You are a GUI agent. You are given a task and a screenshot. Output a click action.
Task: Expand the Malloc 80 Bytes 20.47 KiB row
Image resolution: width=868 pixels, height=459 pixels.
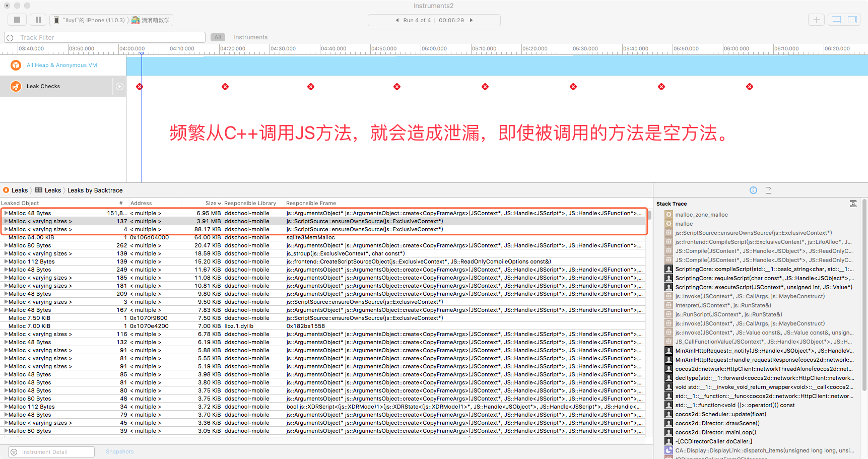[6, 245]
